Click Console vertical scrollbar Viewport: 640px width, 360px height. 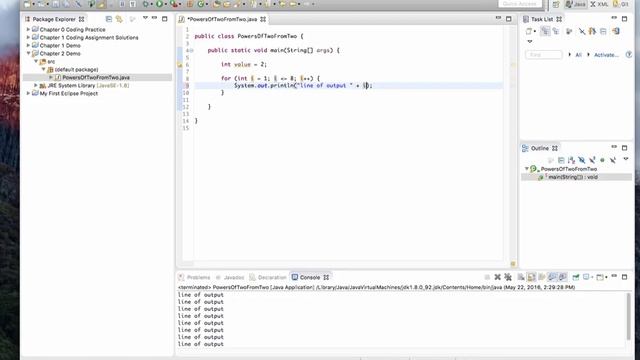(628, 316)
